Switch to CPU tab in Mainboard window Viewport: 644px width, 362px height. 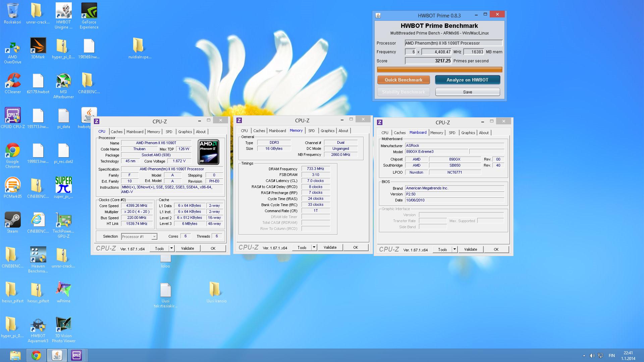[x=385, y=133]
